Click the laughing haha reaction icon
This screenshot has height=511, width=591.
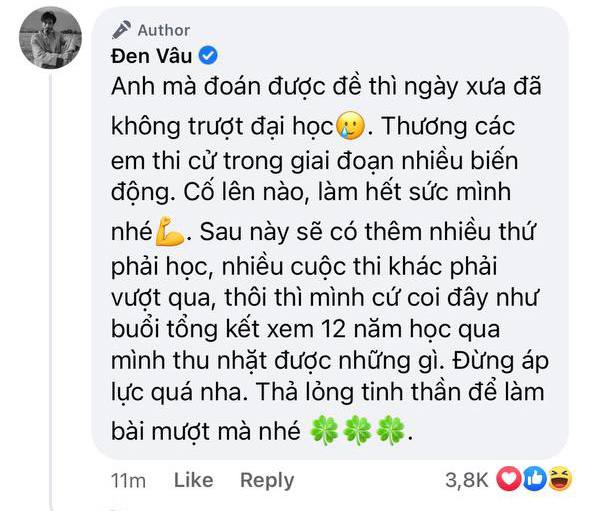pyautogui.click(x=560, y=479)
